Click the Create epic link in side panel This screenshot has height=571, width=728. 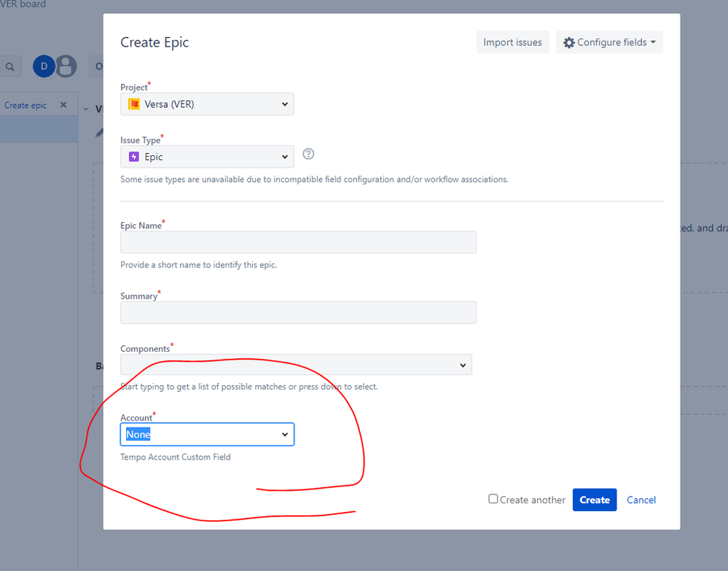pos(26,106)
